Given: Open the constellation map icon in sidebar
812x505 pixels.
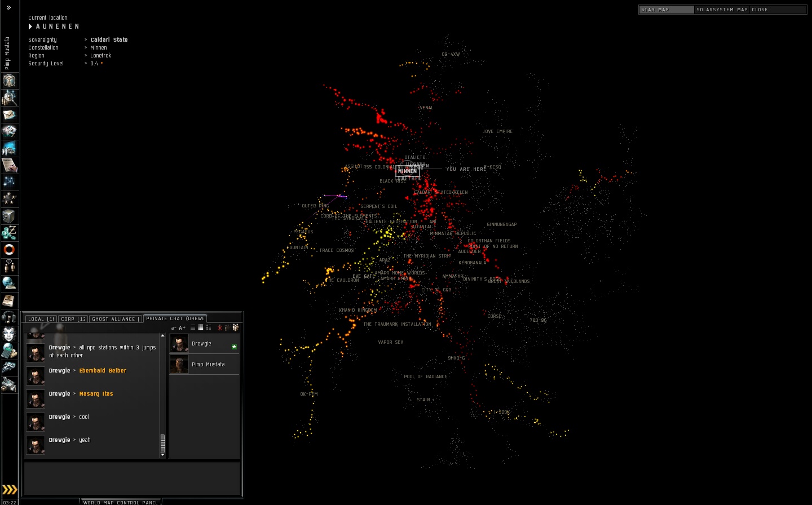Looking at the screenshot, I should point(9,181).
